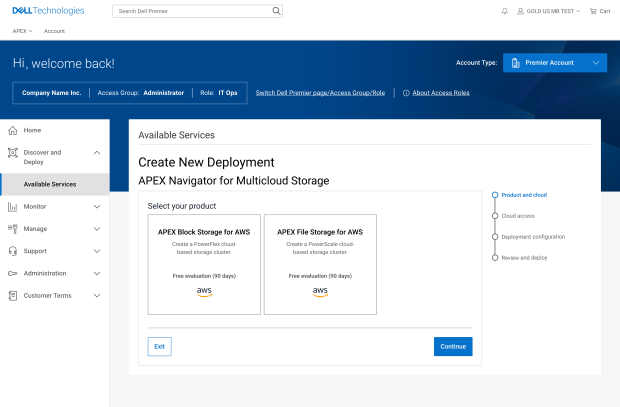The height and width of the screenshot is (407, 620).
Task: Select APEX Block Storage for AWS card
Action: [x=204, y=265]
